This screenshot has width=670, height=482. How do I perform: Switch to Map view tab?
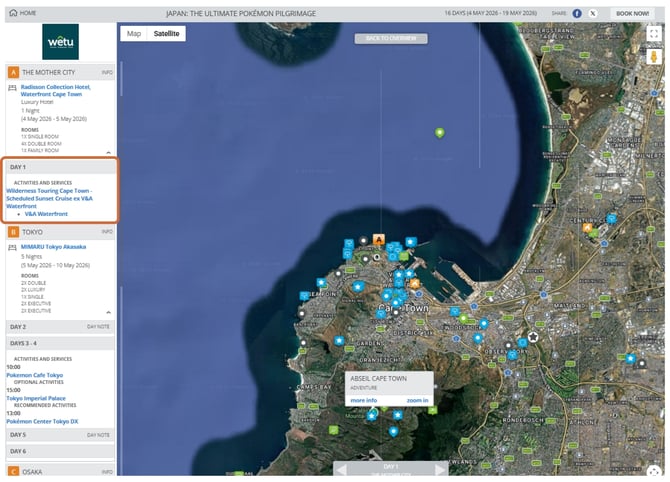pyautogui.click(x=134, y=33)
